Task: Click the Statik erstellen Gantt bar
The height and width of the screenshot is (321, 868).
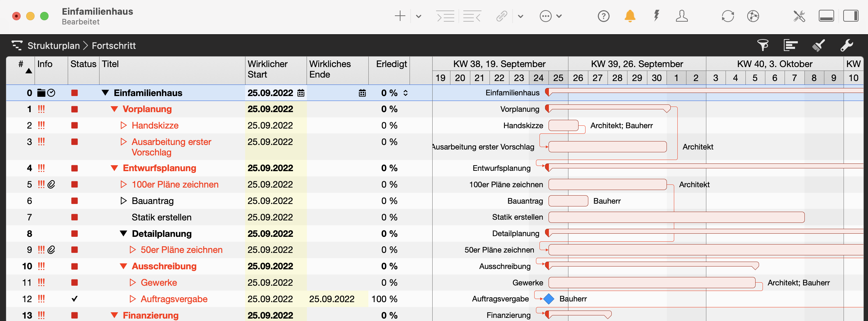Action: point(676,217)
